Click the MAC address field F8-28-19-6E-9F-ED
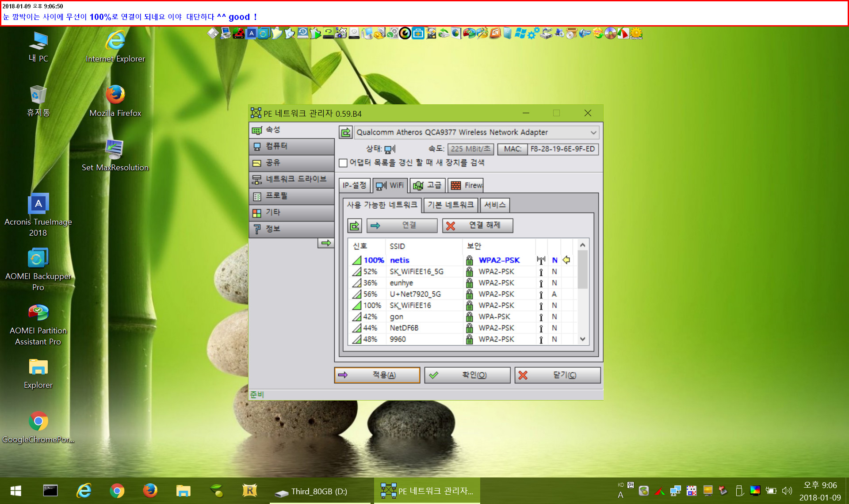The width and height of the screenshot is (849, 504). pyautogui.click(x=562, y=149)
